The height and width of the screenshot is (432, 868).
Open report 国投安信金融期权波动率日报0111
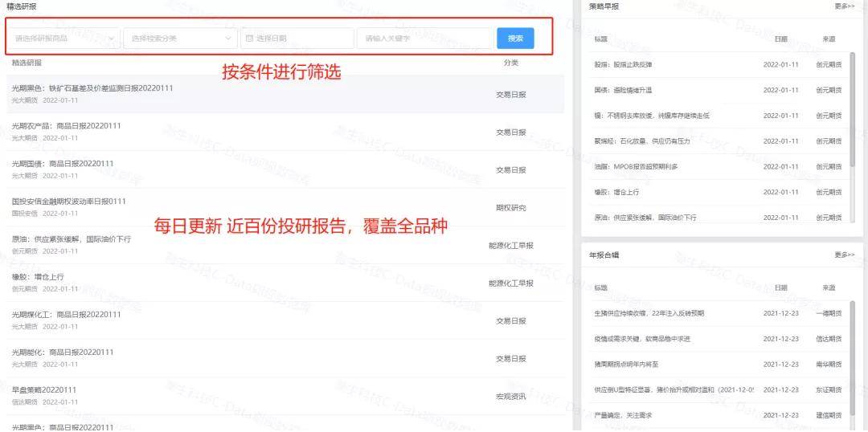[x=68, y=201]
